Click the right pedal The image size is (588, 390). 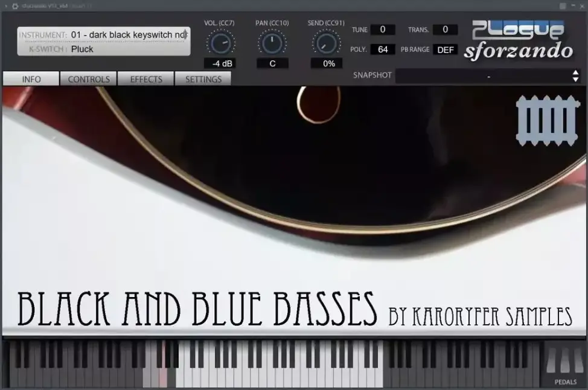tap(578, 360)
